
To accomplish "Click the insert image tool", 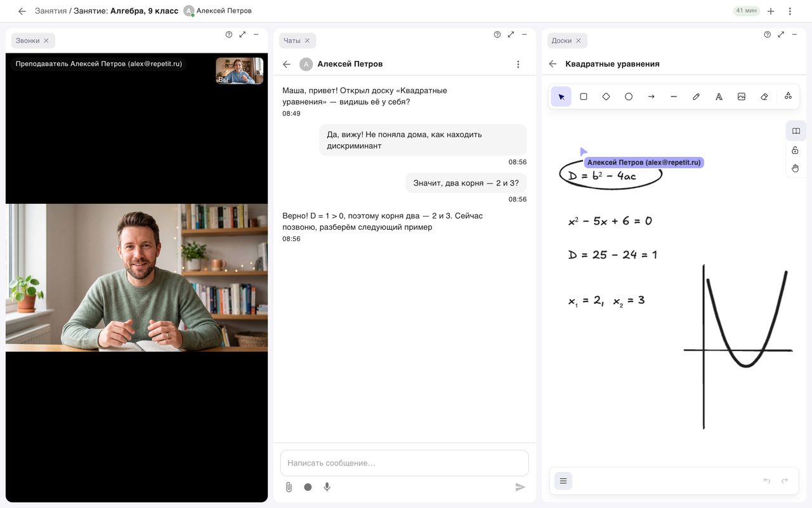I will click(x=741, y=97).
